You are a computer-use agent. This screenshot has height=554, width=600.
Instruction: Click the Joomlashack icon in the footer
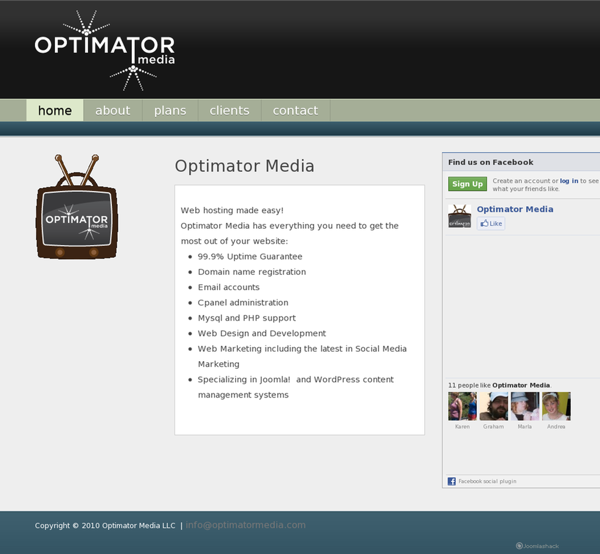coord(537,546)
